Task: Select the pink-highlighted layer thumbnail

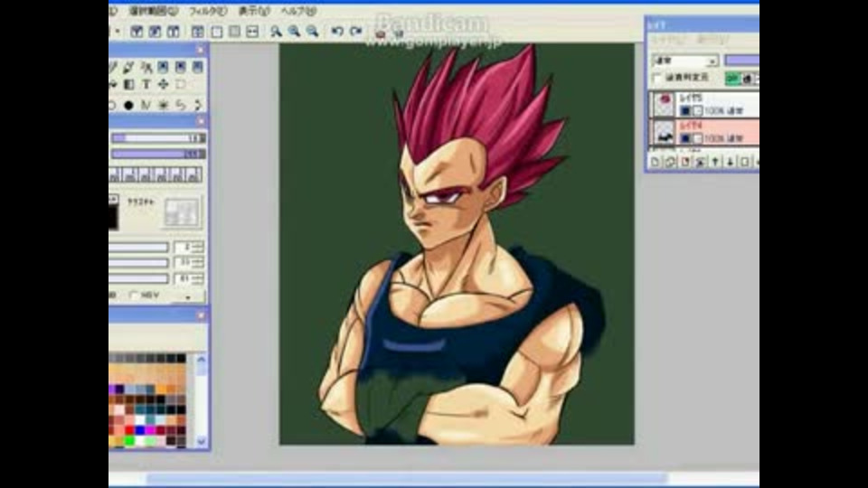Action: (664, 133)
